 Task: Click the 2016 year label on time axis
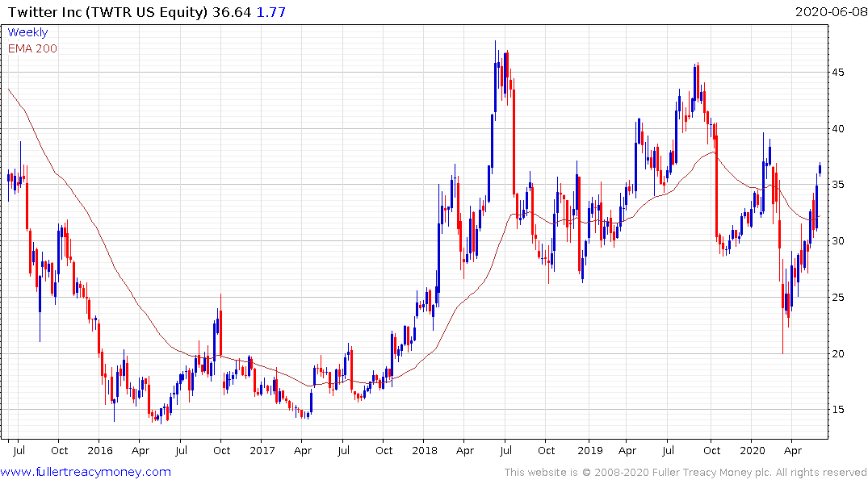[x=100, y=451]
